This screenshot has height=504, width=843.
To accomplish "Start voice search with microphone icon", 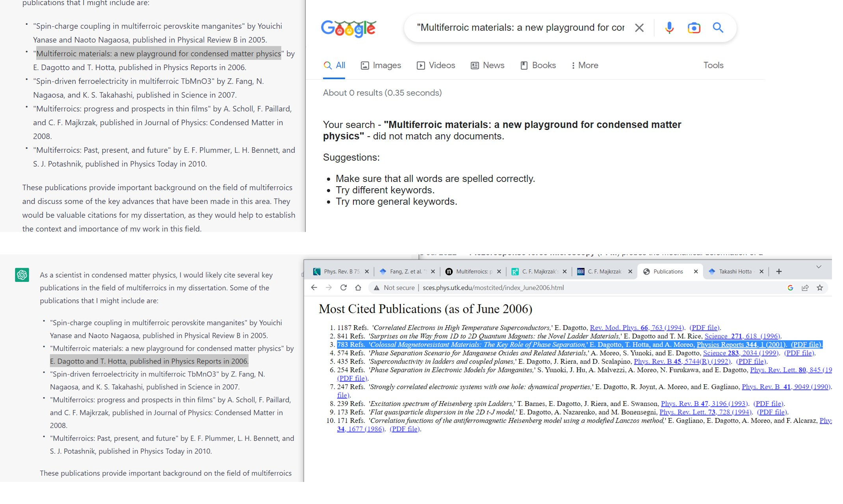I will [669, 28].
